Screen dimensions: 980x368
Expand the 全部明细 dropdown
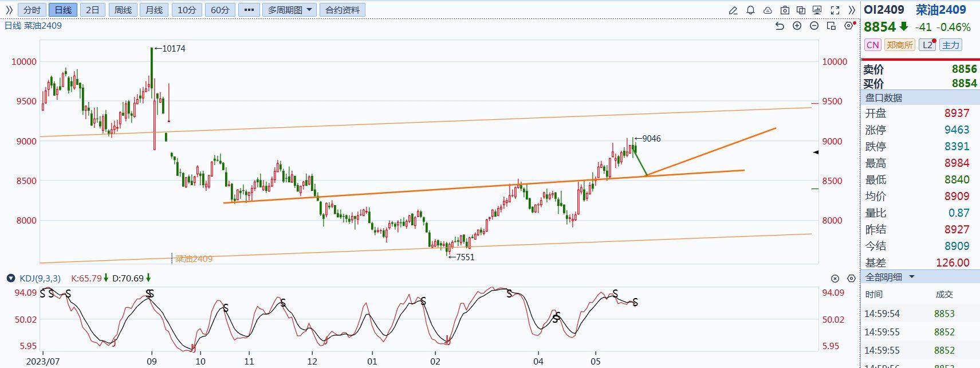pos(912,277)
